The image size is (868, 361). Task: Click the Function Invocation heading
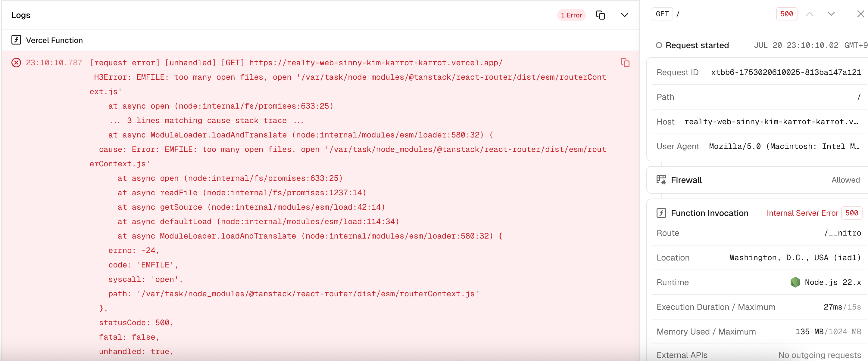(709, 213)
